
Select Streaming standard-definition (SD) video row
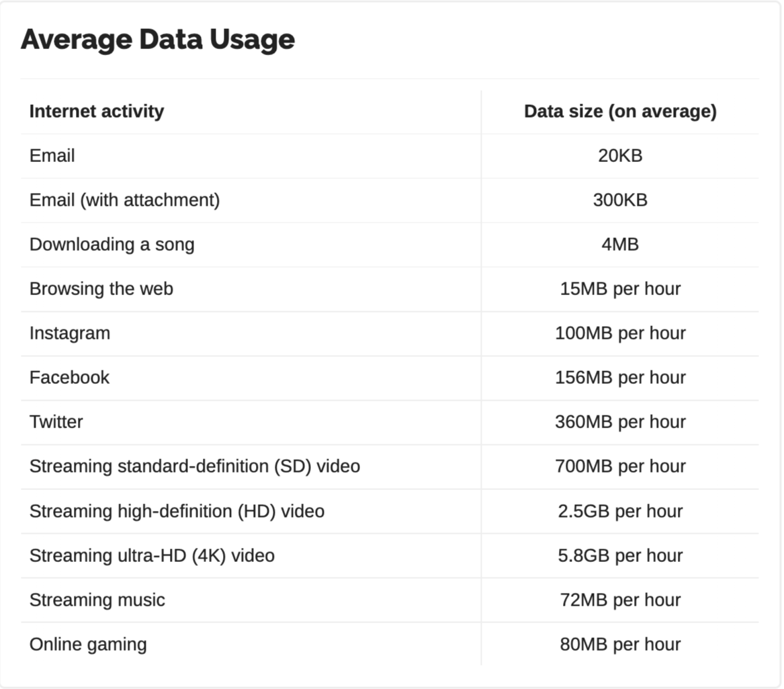390,467
